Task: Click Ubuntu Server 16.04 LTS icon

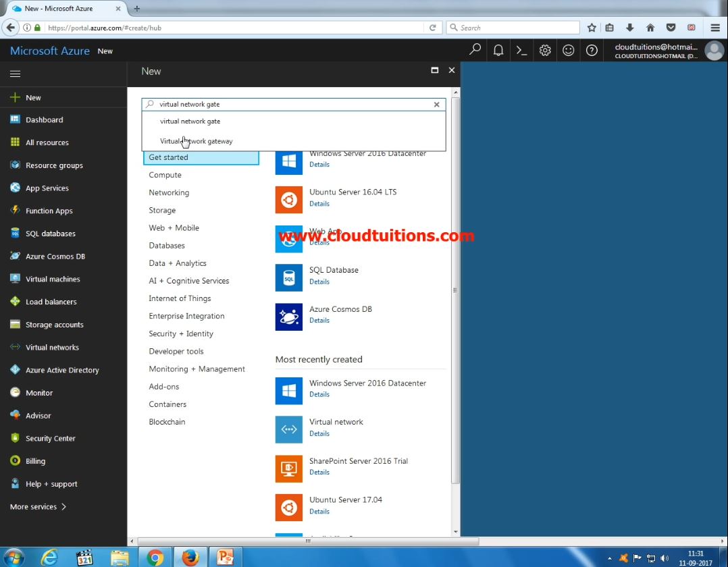Action: [x=289, y=200]
